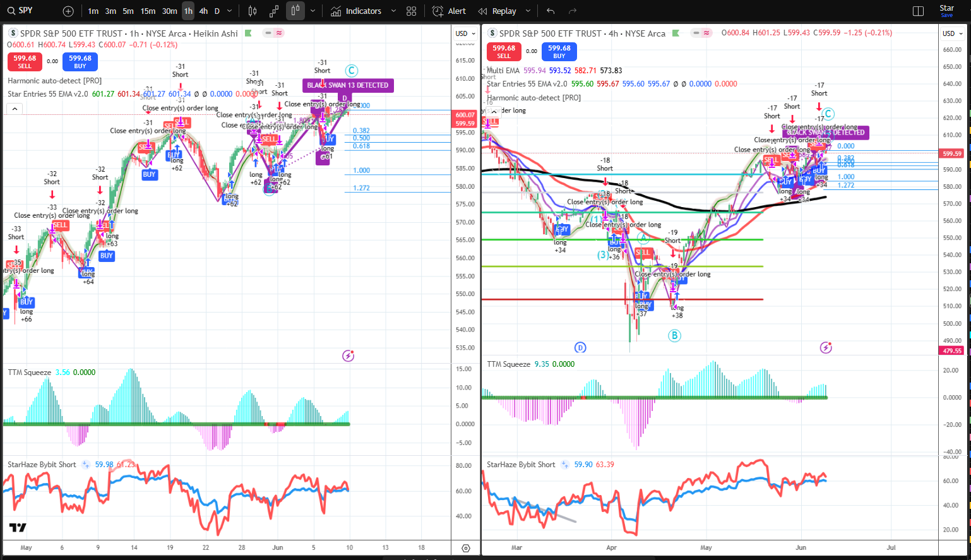971x560 pixels.
Task: Select the 5m timeframe
Action: (x=128, y=11)
